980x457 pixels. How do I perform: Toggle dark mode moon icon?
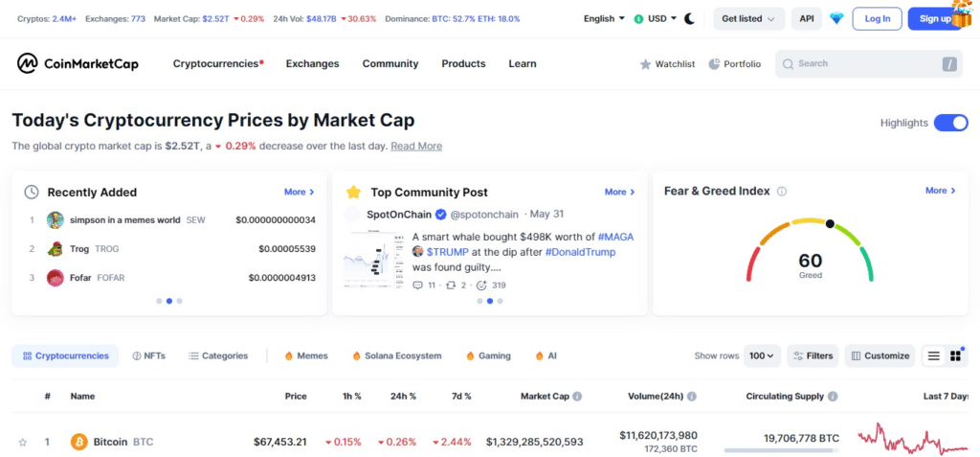tap(689, 18)
